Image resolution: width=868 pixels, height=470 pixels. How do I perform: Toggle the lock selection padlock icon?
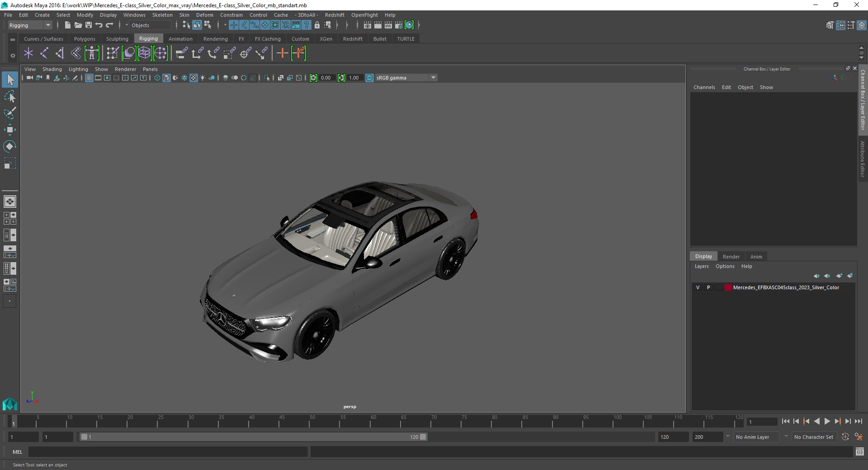pyautogui.click(x=317, y=25)
